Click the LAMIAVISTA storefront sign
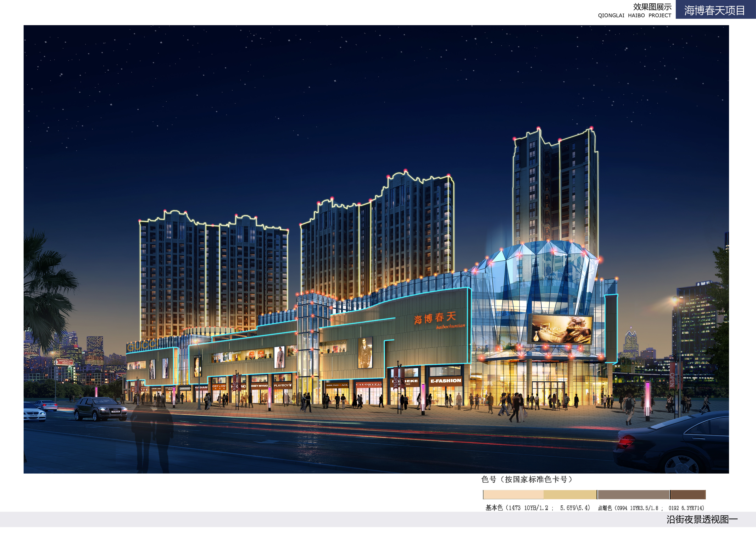This screenshot has width=756, height=535. [185, 388]
